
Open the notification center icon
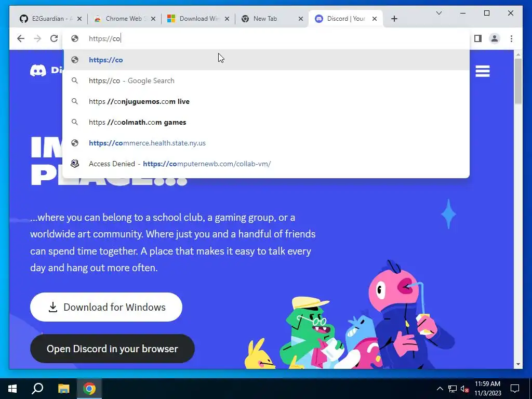tap(515, 389)
